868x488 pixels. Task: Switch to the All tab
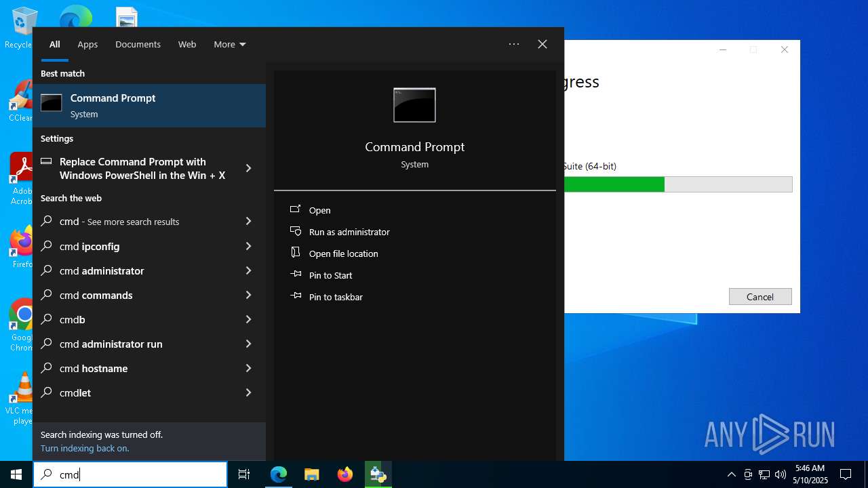click(55, 44)
